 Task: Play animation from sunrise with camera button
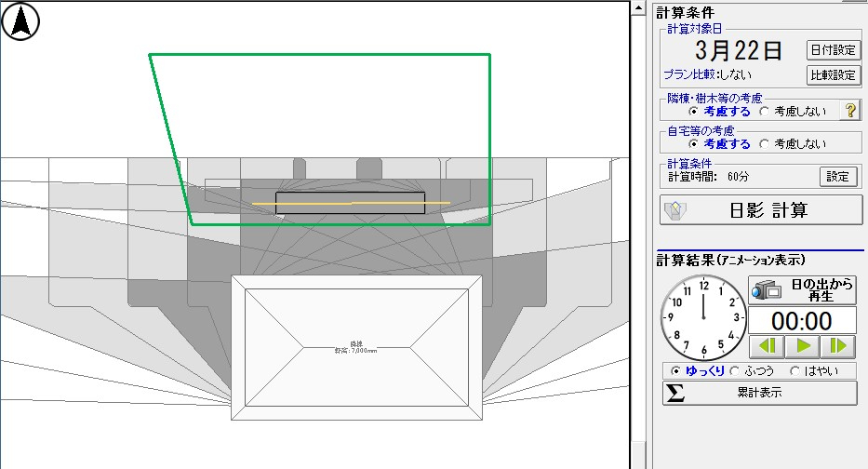click(x=802, y=289)
